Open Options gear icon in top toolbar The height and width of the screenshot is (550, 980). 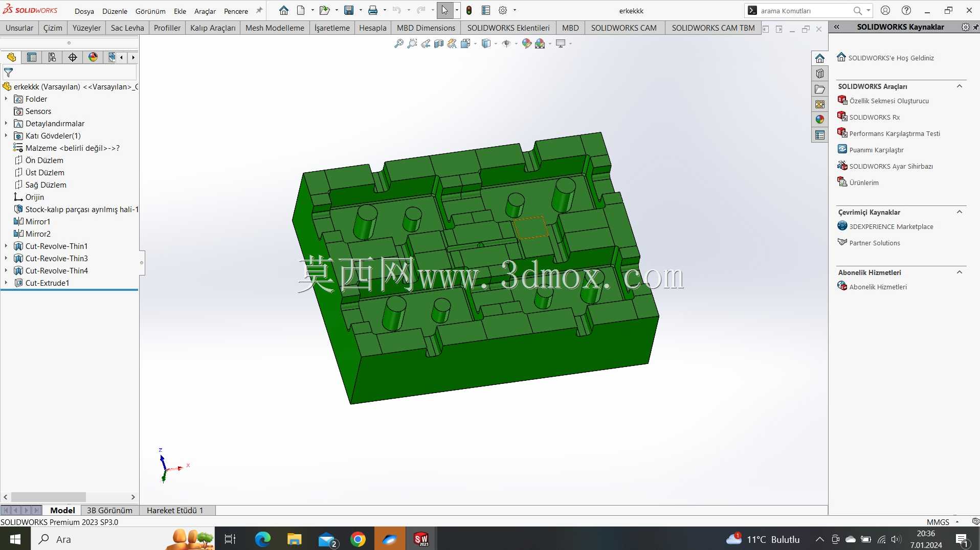pyautogui.click(x=503, y=10)
